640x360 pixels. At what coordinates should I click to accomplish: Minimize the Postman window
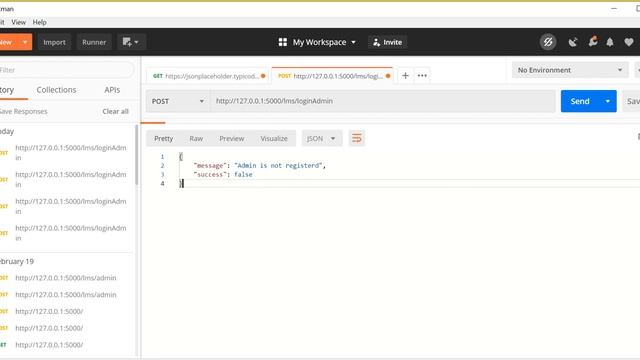tap(614, 8)
